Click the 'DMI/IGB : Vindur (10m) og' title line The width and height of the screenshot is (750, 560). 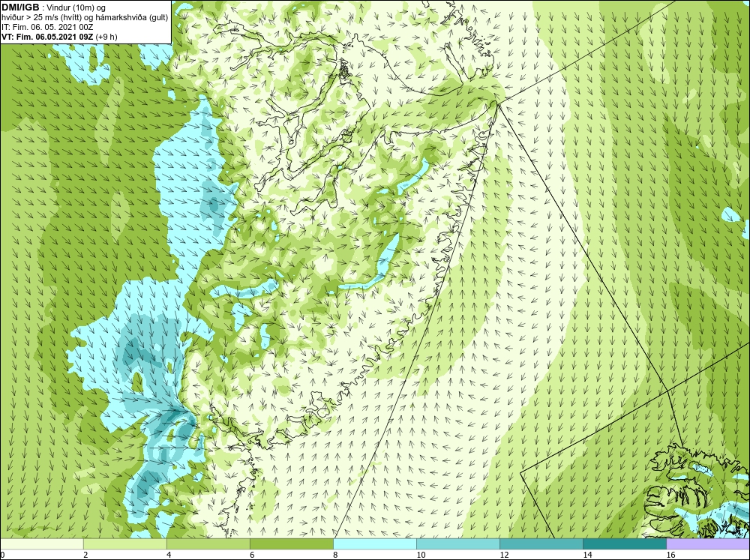click(54, 7)
